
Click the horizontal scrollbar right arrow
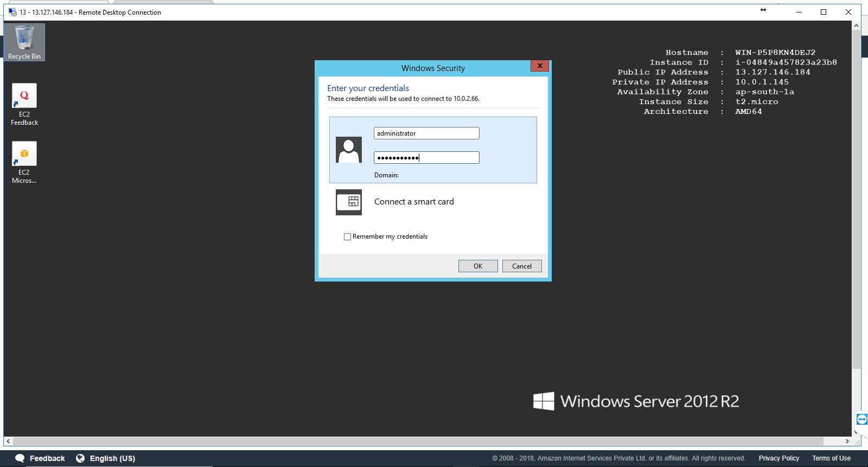847,441
